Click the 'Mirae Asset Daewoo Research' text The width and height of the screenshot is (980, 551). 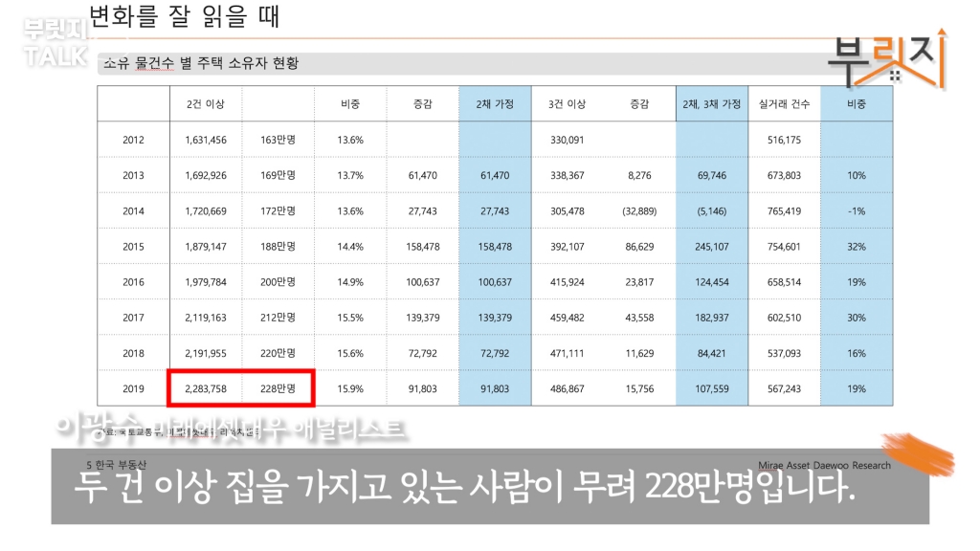click(x=830, y=466)
